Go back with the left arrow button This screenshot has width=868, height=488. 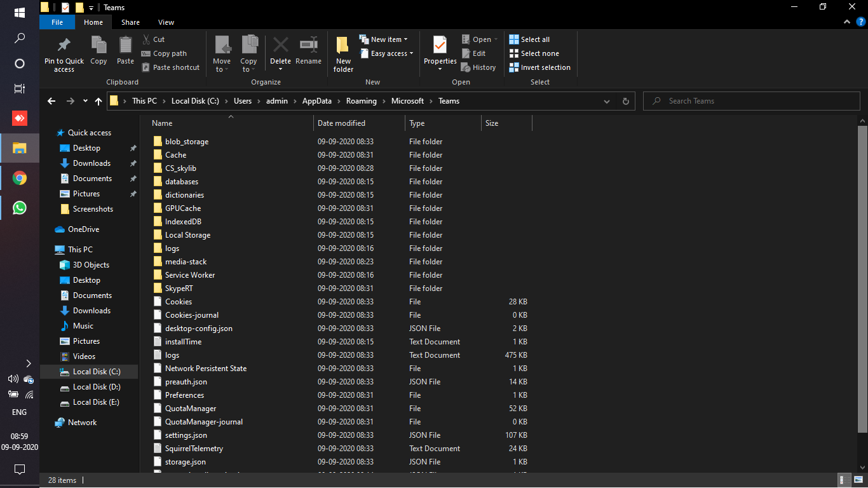tap(51, 101)
